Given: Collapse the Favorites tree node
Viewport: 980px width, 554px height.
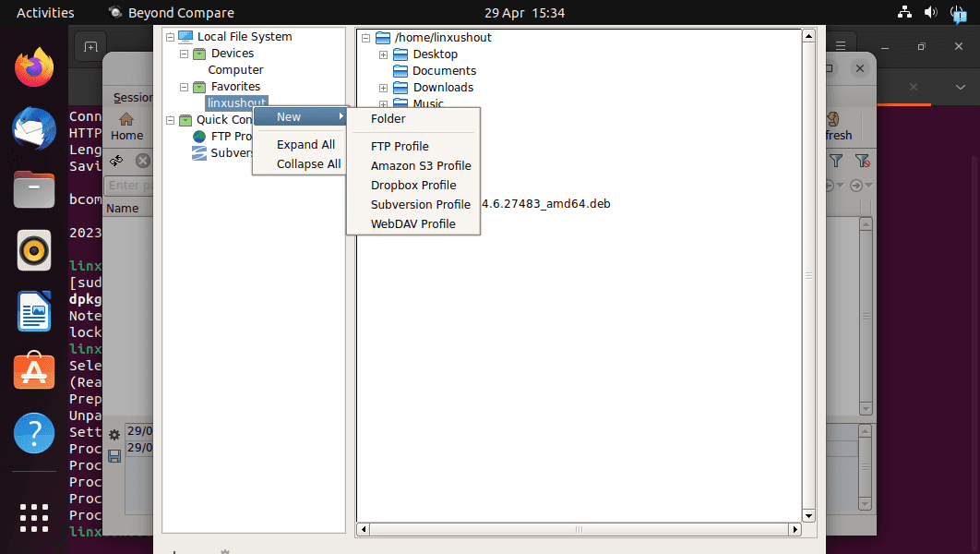Looking at the screenshot, I should [x=184, y=87].
